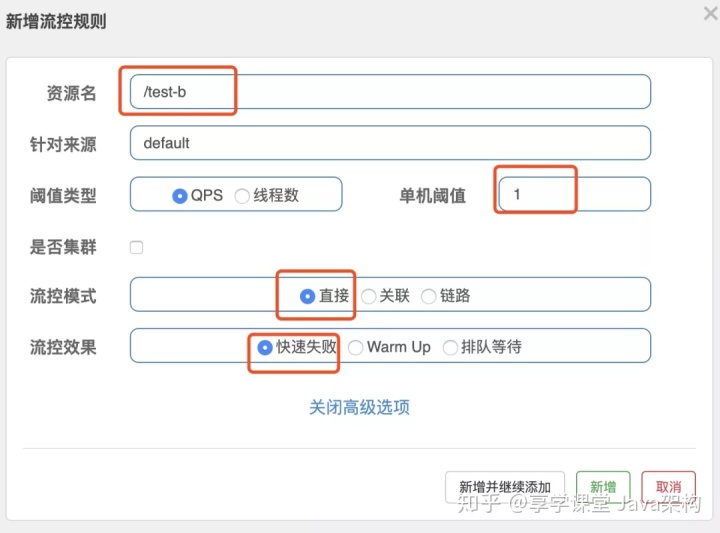Close the 新增流控规则 dialog with X
The image size is (720, 533).
[x=710, y=14]
